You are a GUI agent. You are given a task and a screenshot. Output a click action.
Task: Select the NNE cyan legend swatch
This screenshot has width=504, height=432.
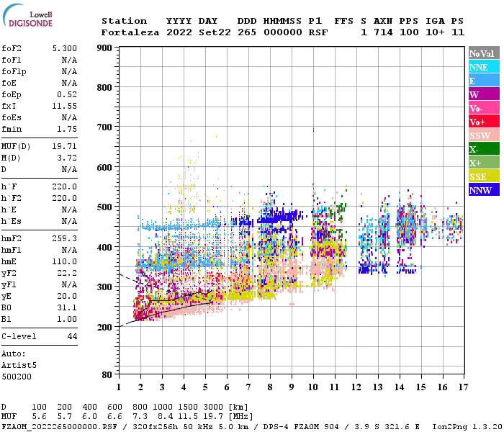pos(484,67)
